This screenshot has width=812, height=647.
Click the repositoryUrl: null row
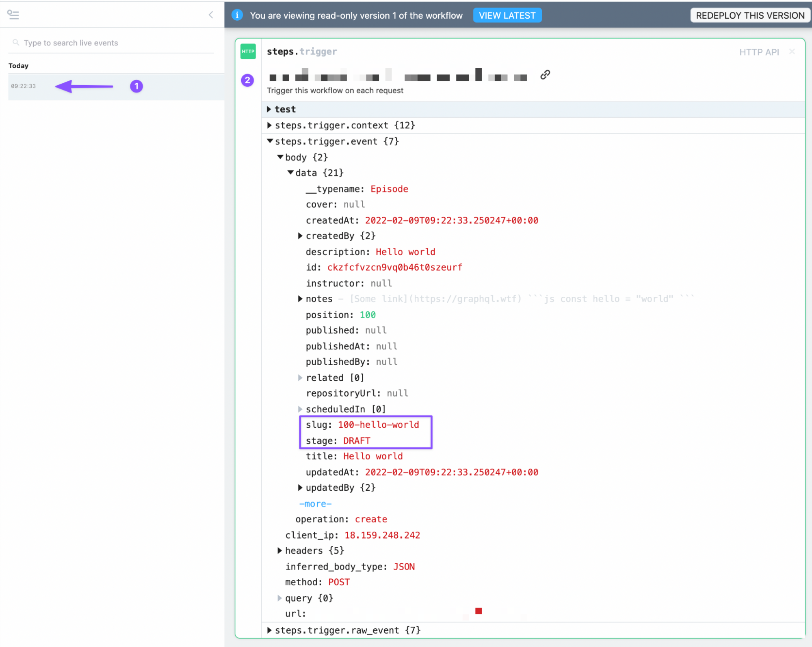coord(357,393)
